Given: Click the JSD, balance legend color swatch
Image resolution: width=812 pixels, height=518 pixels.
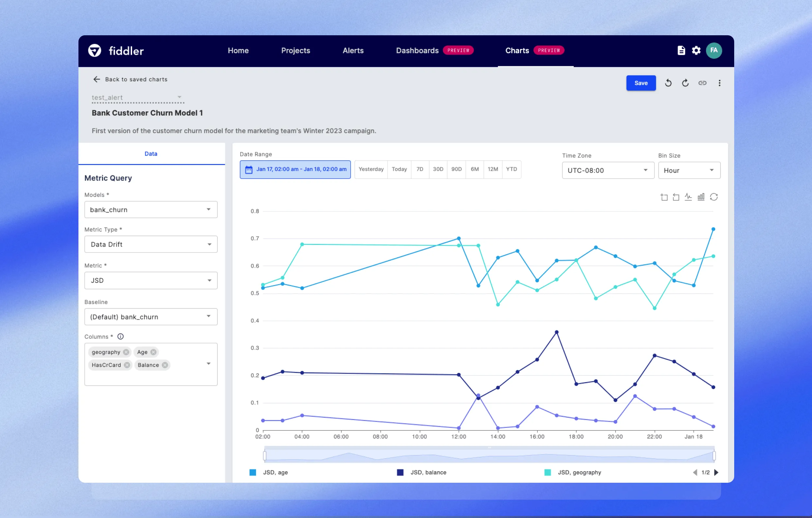Looking at the screenshot, I should tap(400, 472).
